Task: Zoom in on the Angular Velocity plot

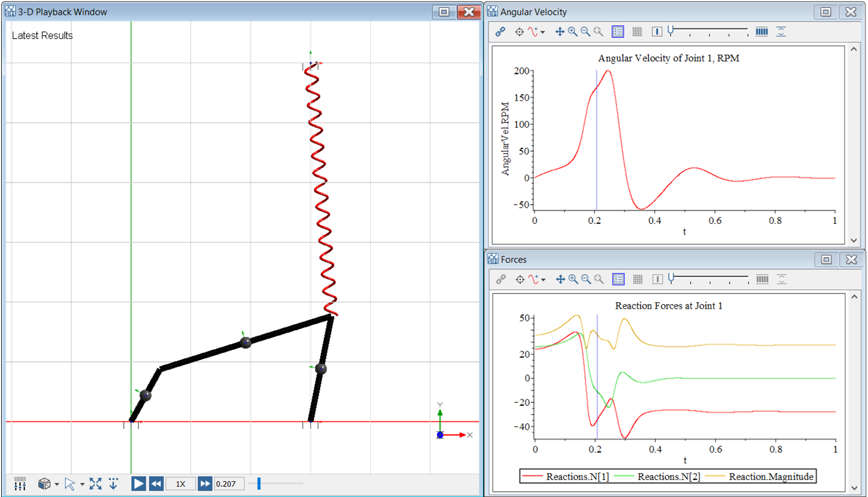Action: coord(572,32)
